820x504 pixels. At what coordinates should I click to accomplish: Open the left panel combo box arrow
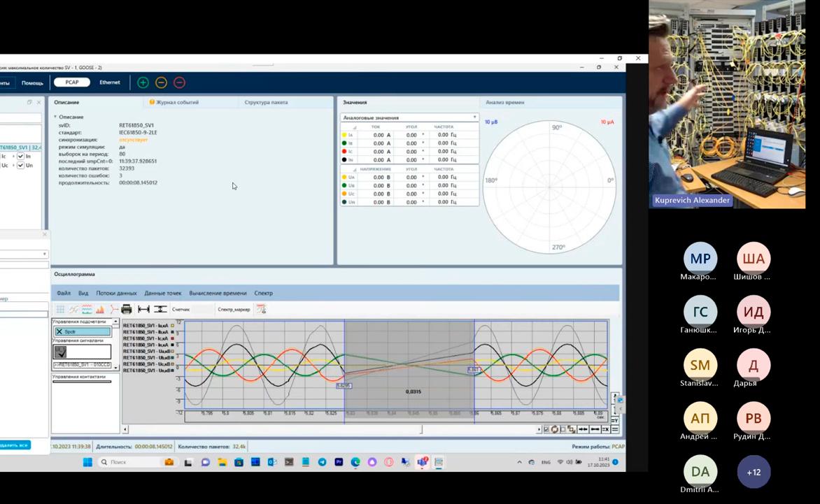click(45, 254)
